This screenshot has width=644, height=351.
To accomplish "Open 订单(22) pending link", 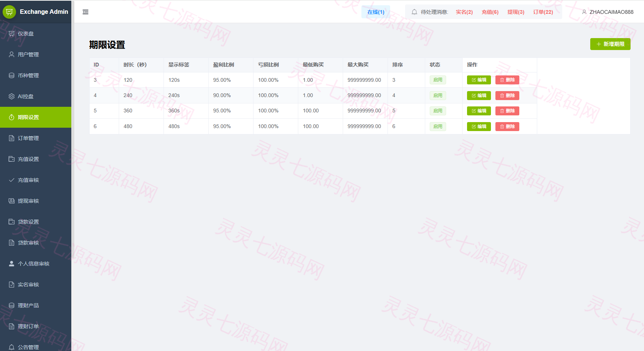I will [x=543, y=12].
